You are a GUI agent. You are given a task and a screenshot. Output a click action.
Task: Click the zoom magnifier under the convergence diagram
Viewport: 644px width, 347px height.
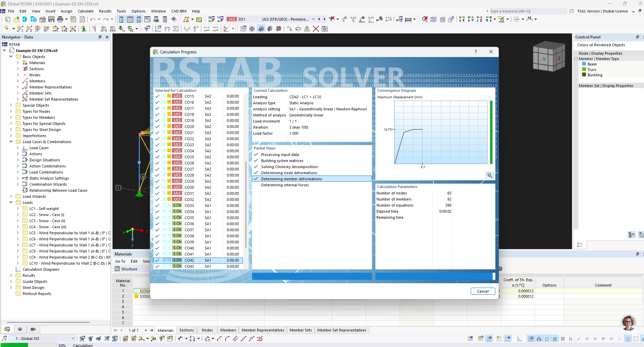(x=489, y=175)
